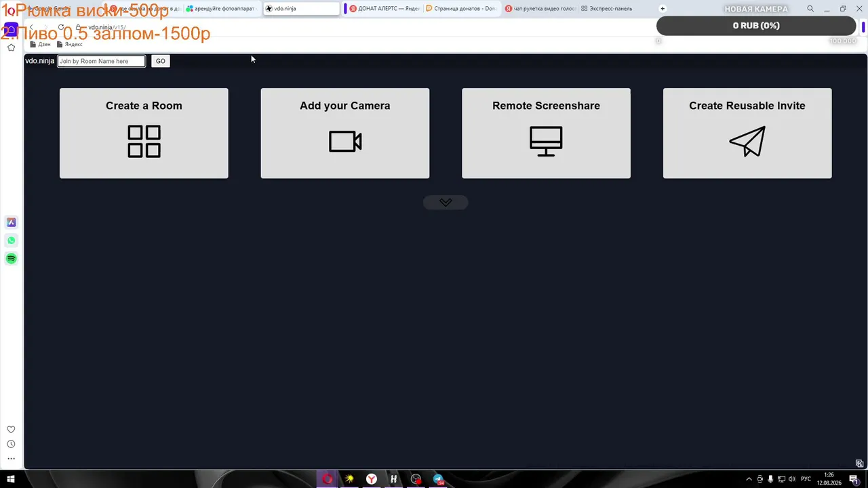This screenshot has width=868, height=488.
Task: Click the GO button
Action: click(160, 61)
